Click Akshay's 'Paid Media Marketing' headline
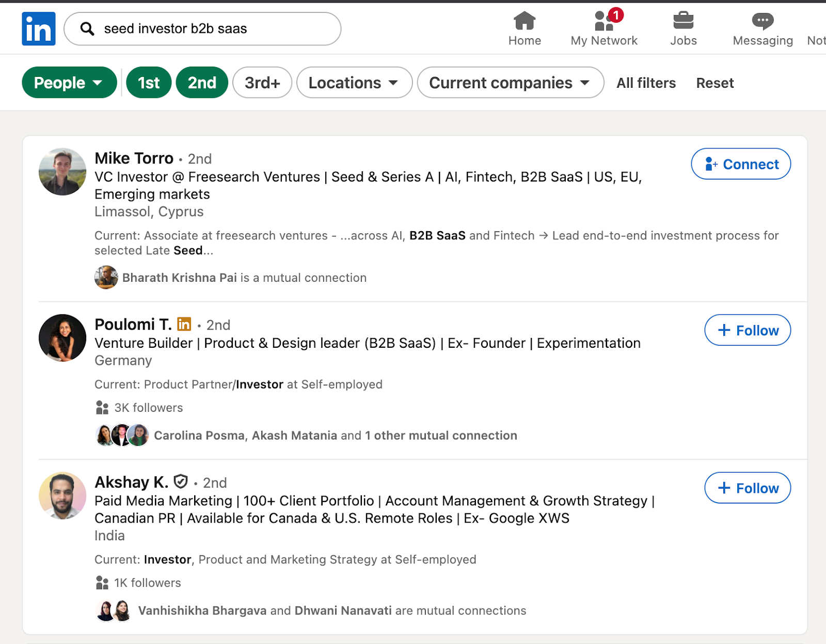This screenshot has width=826, height=644. [375, 509]
